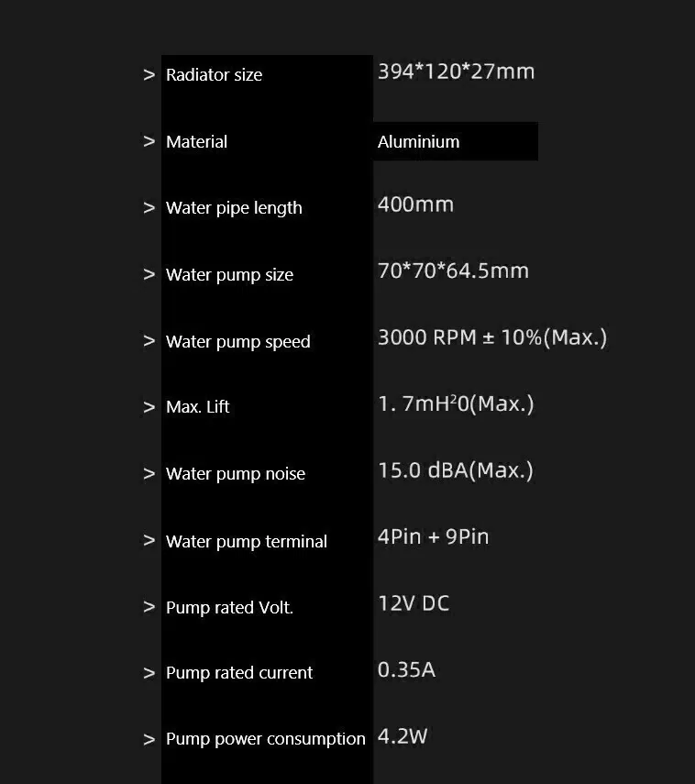The height and width of the screenshot is (784, 695).
Task: Click the Water pump speed label
Action: (x=237, y=342)
